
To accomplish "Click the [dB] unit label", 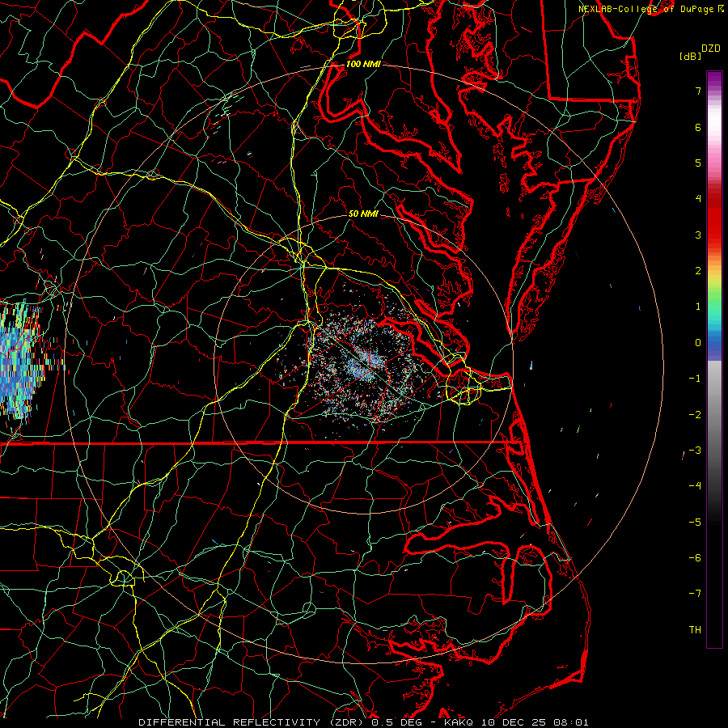I will point(691,56).
